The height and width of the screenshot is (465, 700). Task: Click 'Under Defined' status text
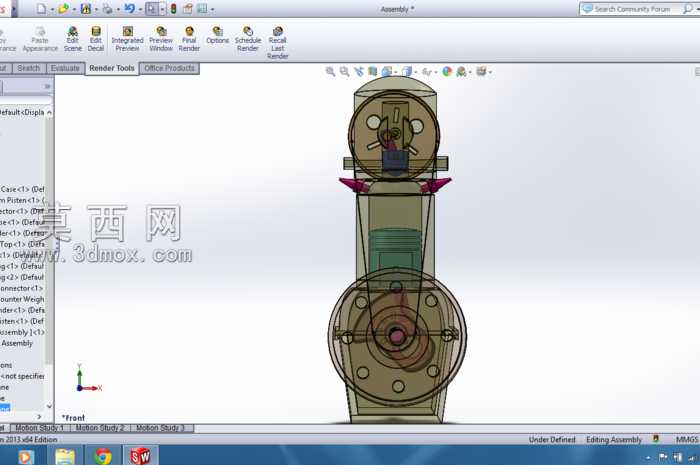552,440
